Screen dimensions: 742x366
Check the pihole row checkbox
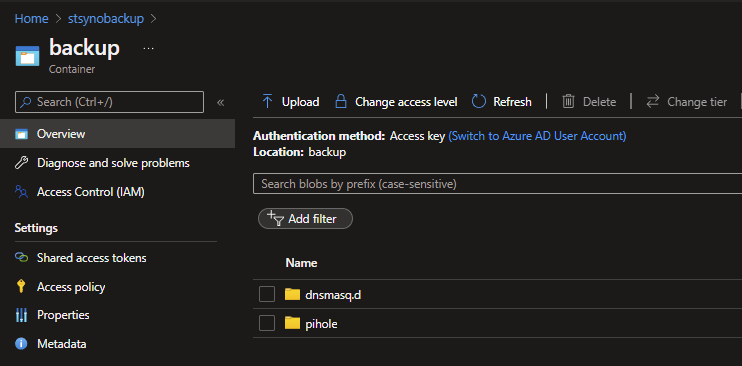pos(267,324)
